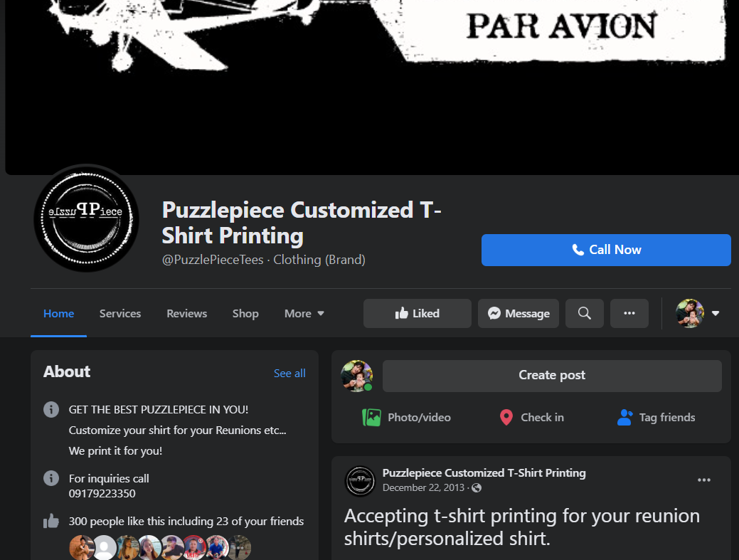Go to the Shop tab
This screenshot has width=739, height=560.
pos(245,314)
